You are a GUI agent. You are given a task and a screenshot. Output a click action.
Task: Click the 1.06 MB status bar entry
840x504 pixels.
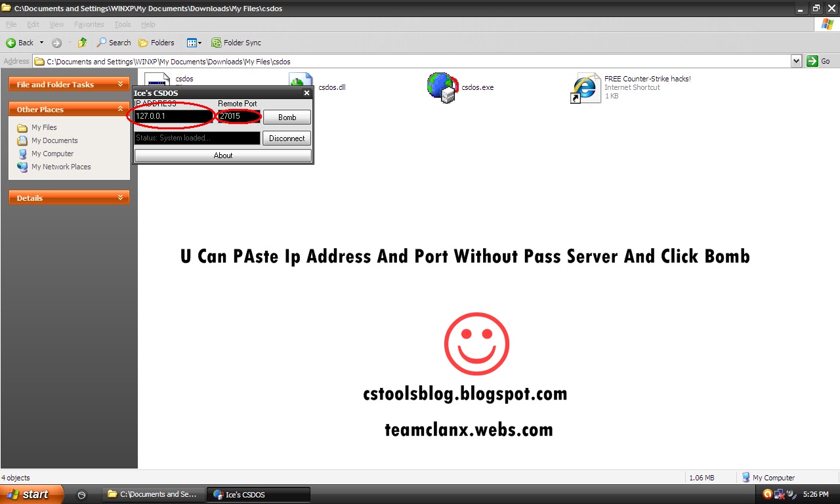pos(702,478)
